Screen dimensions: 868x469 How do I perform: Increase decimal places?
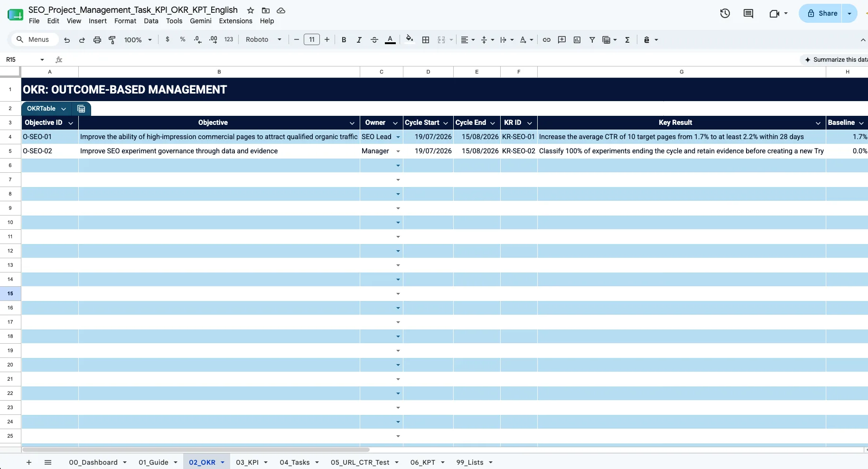(213, 40)
